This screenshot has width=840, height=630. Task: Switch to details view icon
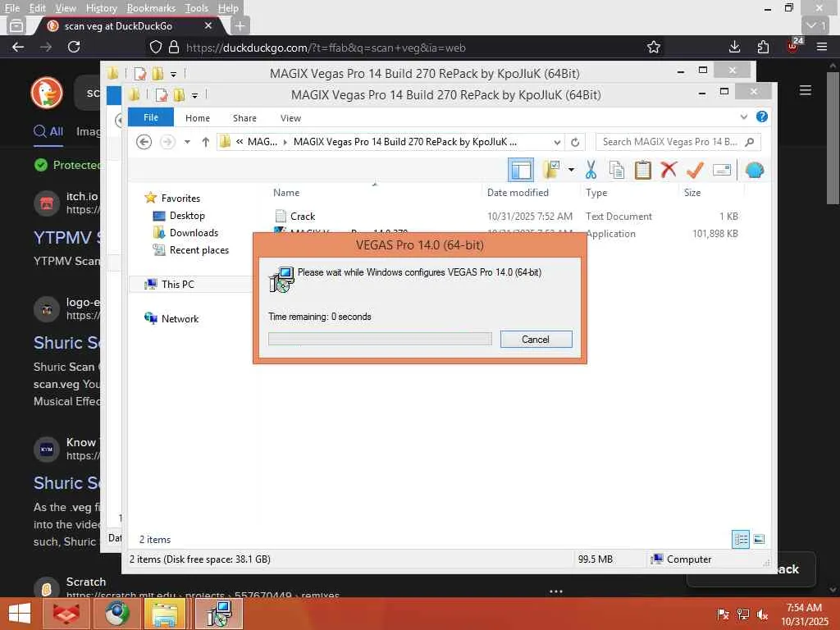click(741, 540)
